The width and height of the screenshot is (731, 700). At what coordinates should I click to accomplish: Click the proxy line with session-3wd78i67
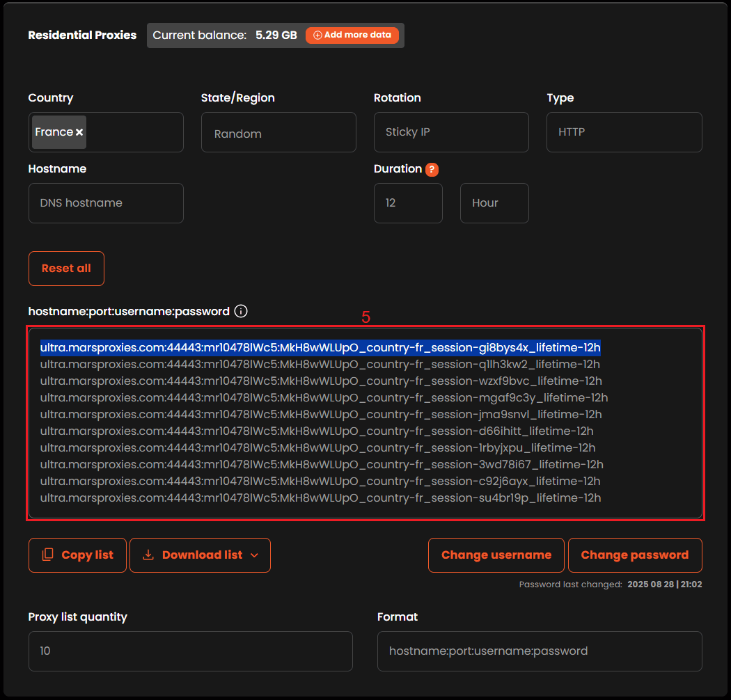[x=322, y=465]
